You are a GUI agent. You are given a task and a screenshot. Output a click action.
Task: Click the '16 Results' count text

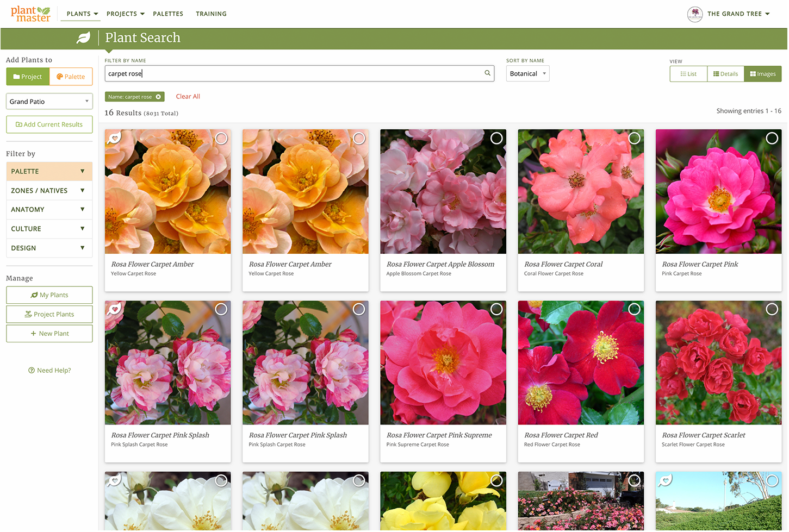(x=123, y=113)
